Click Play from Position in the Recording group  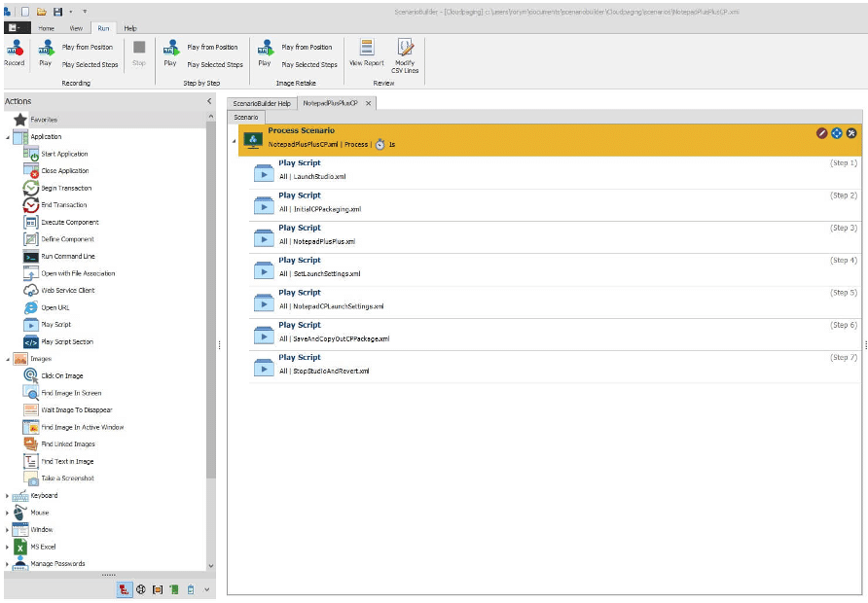click(88, 47)
